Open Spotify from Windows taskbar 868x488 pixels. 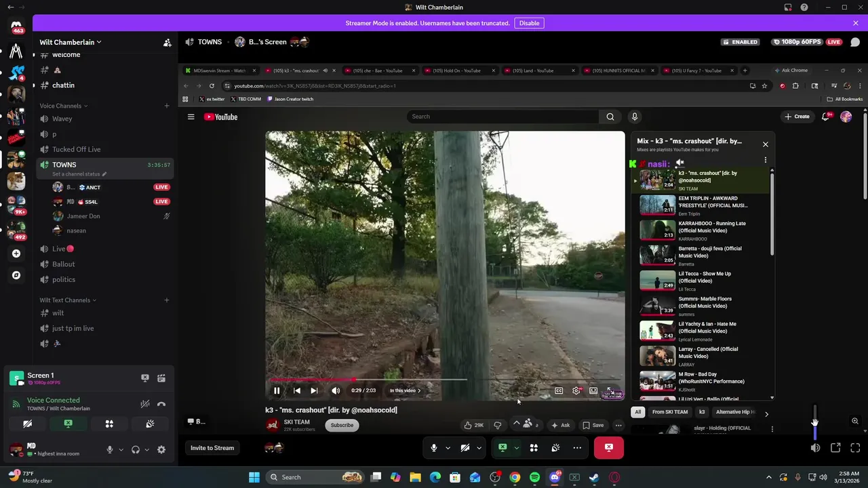coord(534,477)
